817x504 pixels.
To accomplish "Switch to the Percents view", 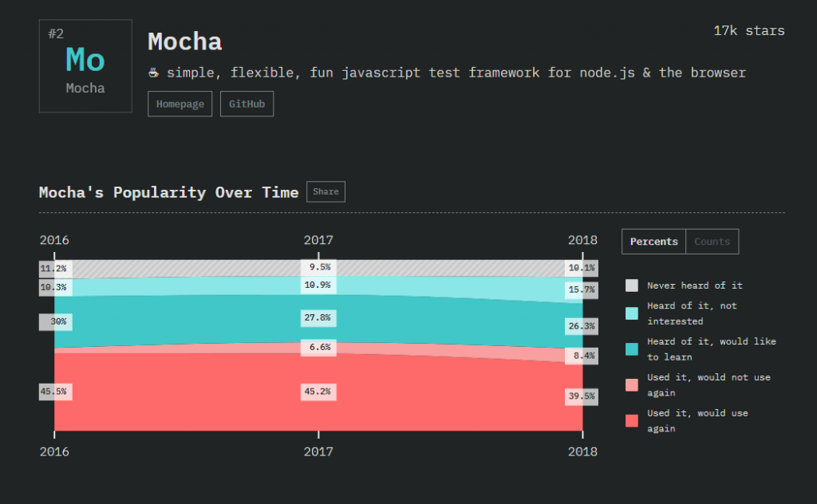I will (x=653, y=242).
